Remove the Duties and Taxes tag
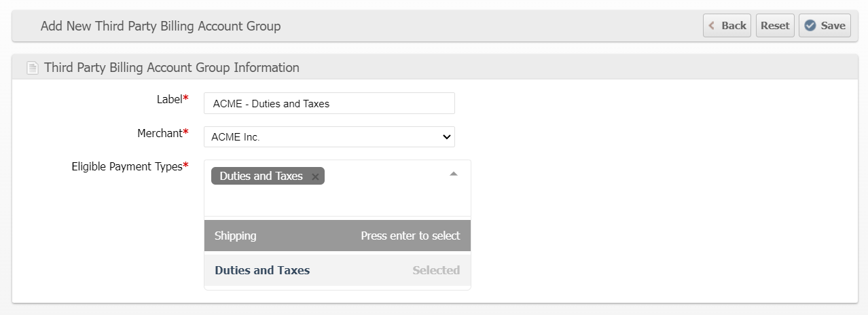The image size is (868, 315). coord(315,177)
